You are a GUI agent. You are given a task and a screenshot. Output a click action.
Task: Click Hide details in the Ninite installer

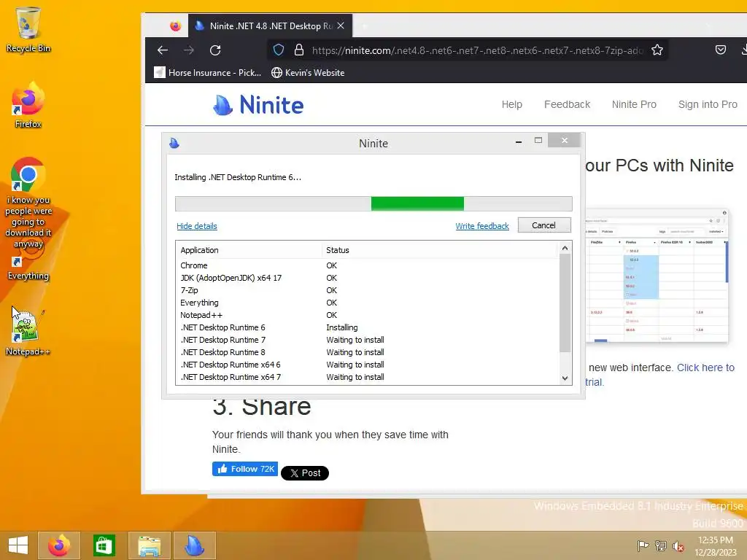point(197,226)
